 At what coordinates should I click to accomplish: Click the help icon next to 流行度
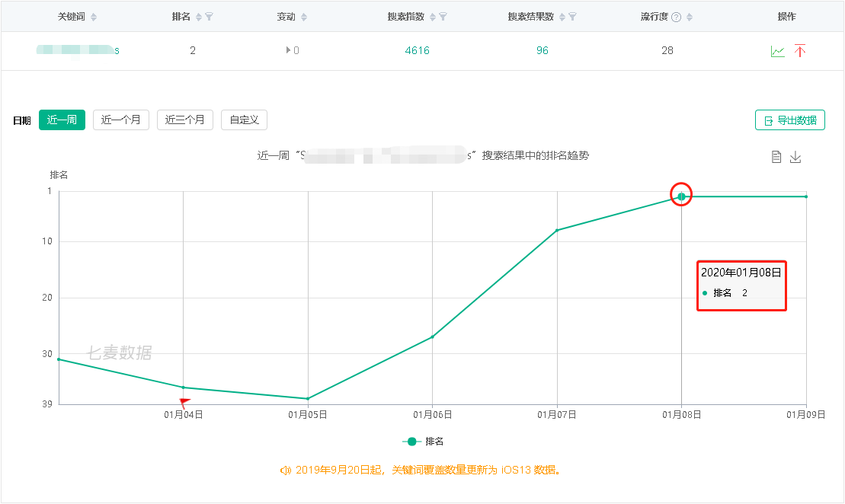coord(676,17)
